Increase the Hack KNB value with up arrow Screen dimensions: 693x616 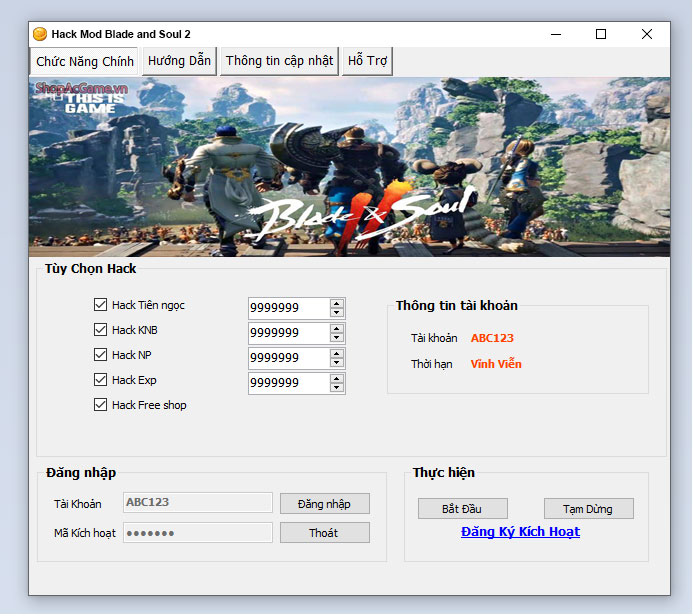337,328
